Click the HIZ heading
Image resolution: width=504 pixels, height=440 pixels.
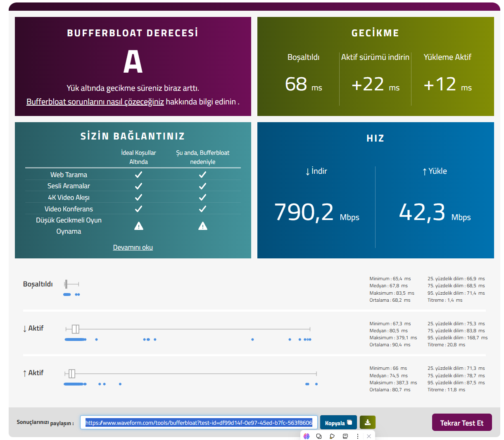[375, 138]
